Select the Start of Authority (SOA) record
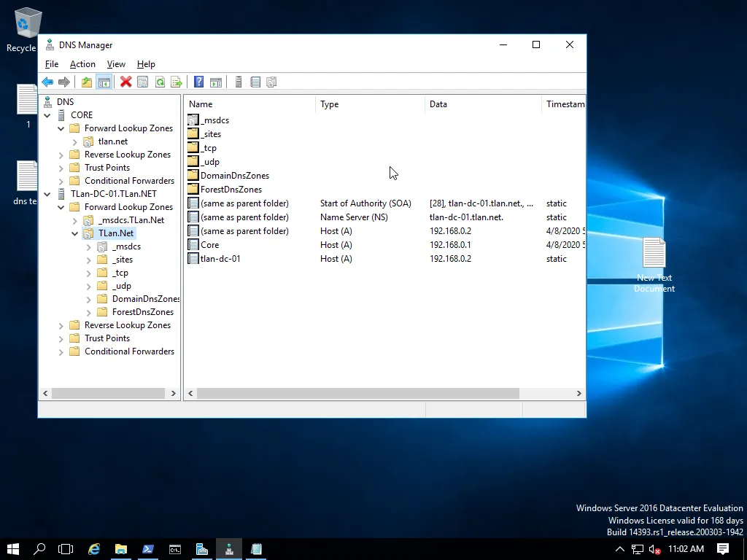 coord(386,203)
